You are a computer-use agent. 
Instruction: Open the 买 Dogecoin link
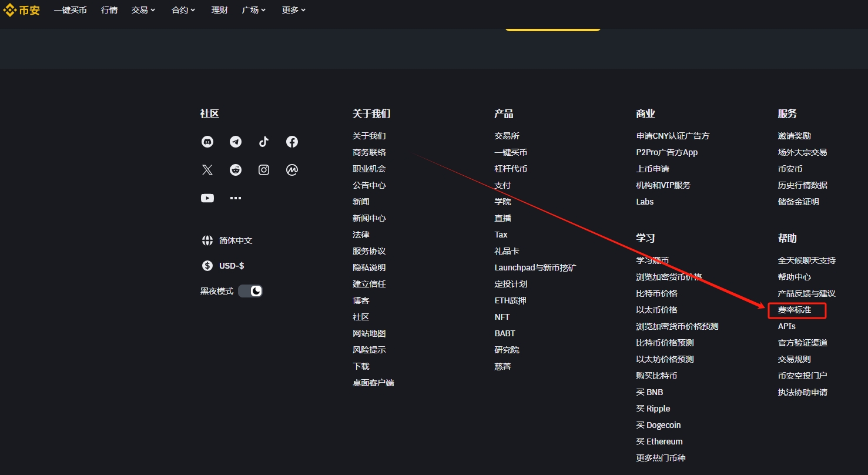click(659, 425)
